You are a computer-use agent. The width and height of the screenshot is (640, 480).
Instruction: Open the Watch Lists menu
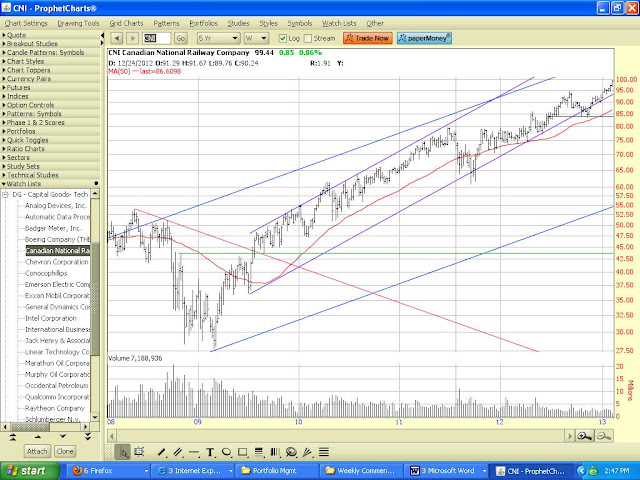click(x=339, y=23)
